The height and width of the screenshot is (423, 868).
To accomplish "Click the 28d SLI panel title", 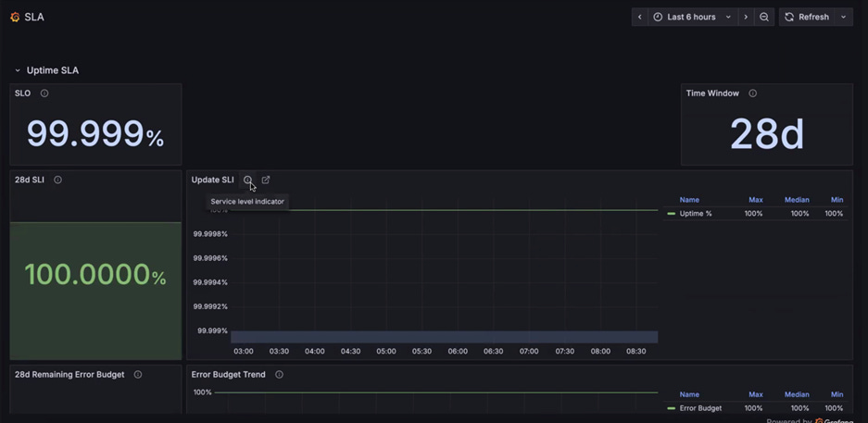I will pyautogui.click(x=30, y=180).
